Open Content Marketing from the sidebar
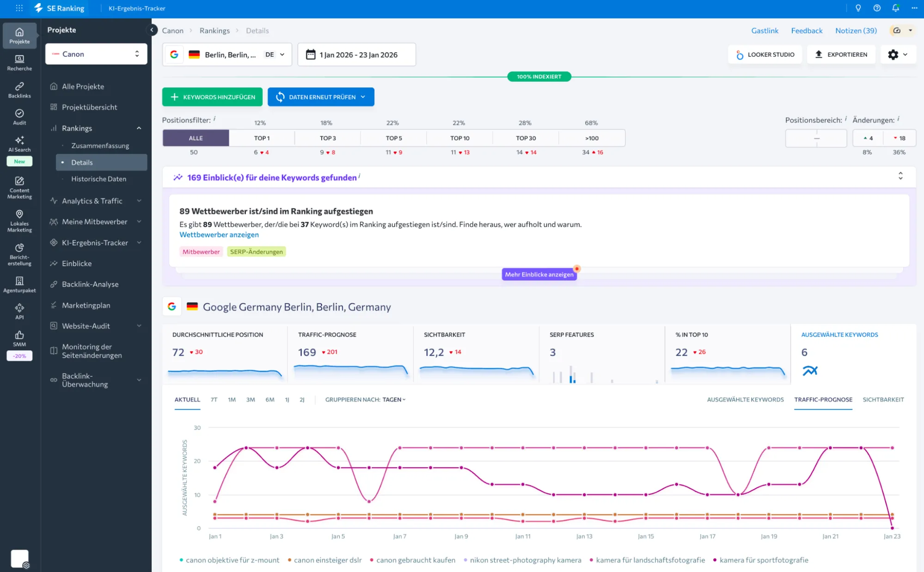This screenshot has height=572, width=924. pyautogui.click(x=19, y=187)
